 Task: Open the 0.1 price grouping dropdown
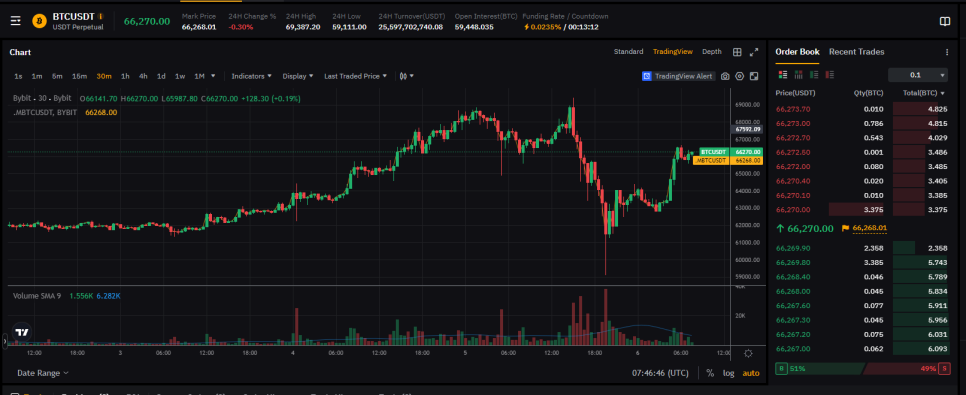pyautogui.click(x=917, y=75)
